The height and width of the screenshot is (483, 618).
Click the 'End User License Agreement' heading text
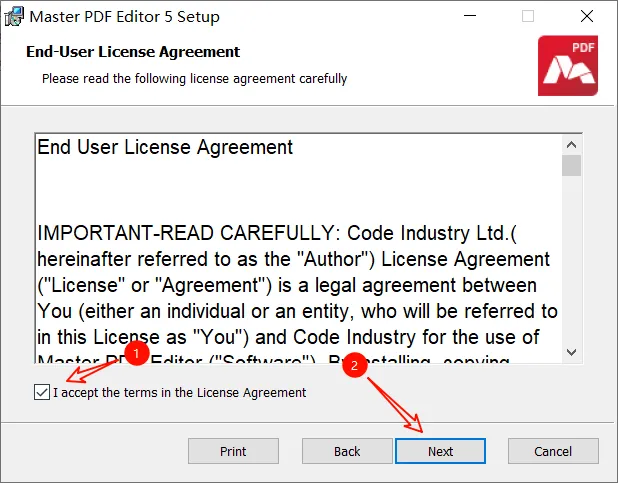coord(165,147)
